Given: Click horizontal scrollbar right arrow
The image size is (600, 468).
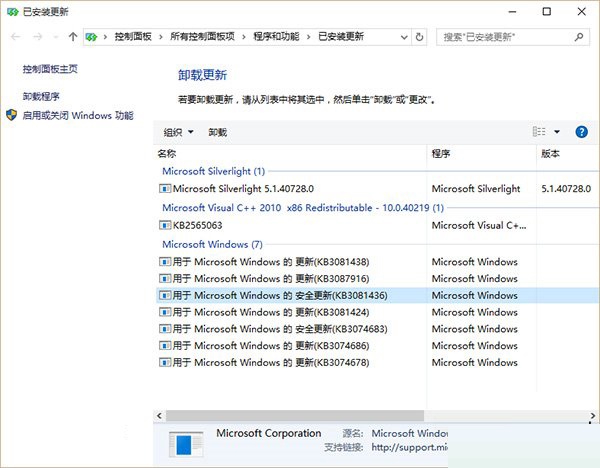Looking at the screenshot, I should pos(593,416).
